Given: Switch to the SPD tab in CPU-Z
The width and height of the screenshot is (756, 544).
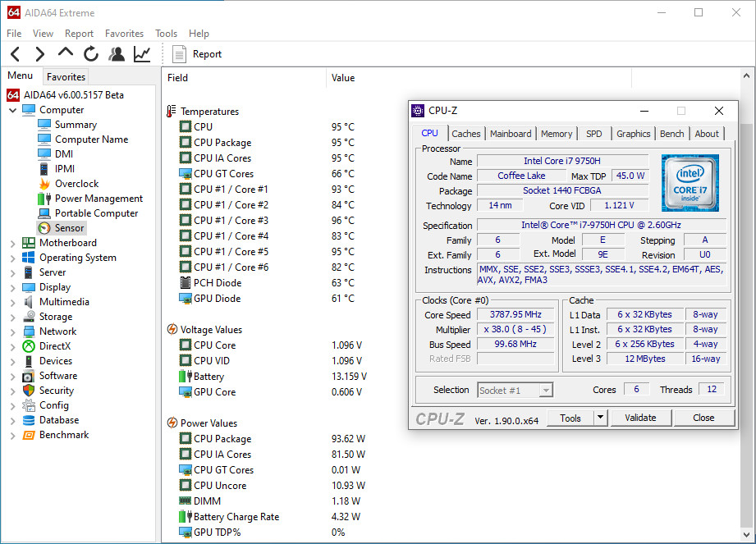Looking at the screenshot, I should click(594, 134).
